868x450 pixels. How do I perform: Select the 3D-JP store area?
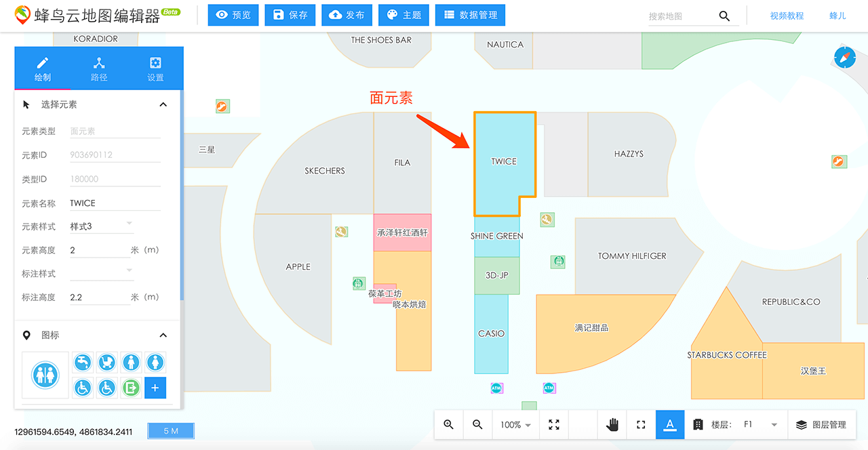click(496, 276)
